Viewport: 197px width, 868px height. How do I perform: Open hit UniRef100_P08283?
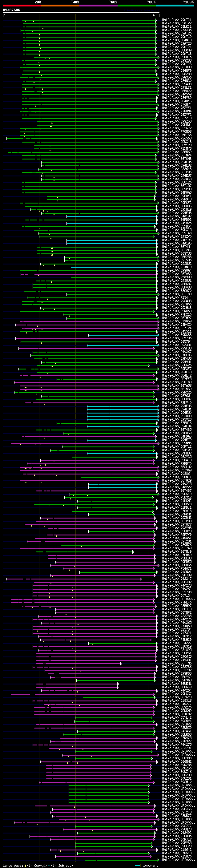[177, 74]
